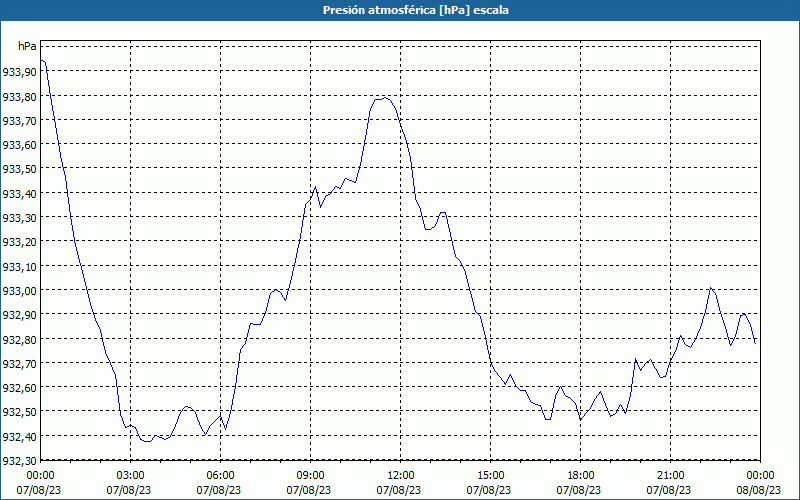Select the 932,90 y-axis value

(20, 315)
